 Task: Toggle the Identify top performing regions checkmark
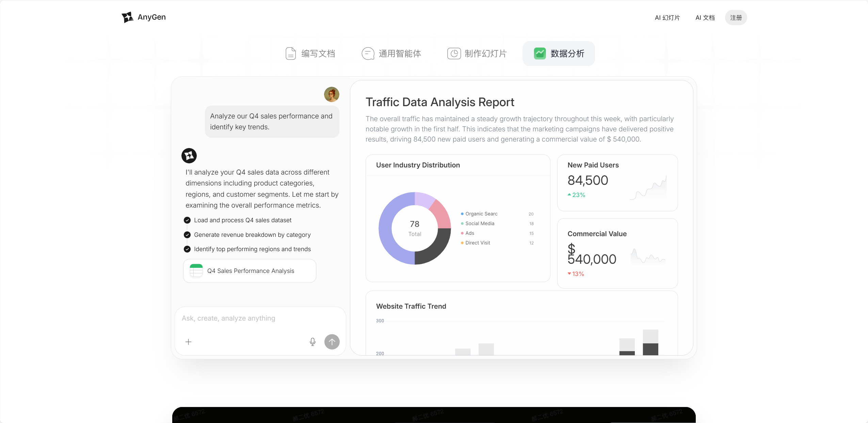(x=187, y=249)
